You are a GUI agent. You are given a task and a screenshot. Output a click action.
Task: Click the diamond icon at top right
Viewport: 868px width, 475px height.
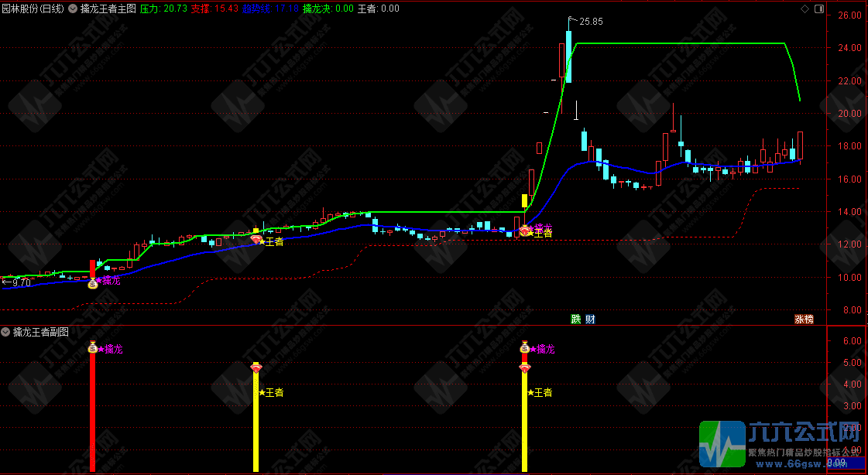pos(805,9)
